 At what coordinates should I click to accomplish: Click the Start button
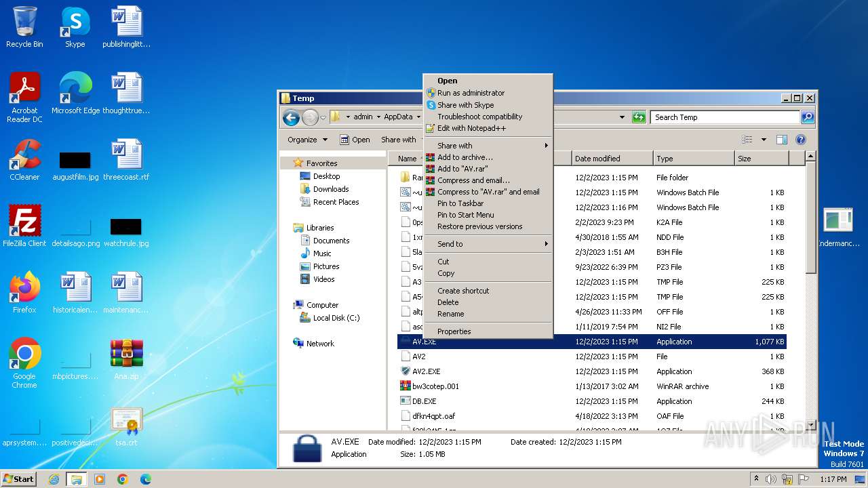[x=19, y=479]
